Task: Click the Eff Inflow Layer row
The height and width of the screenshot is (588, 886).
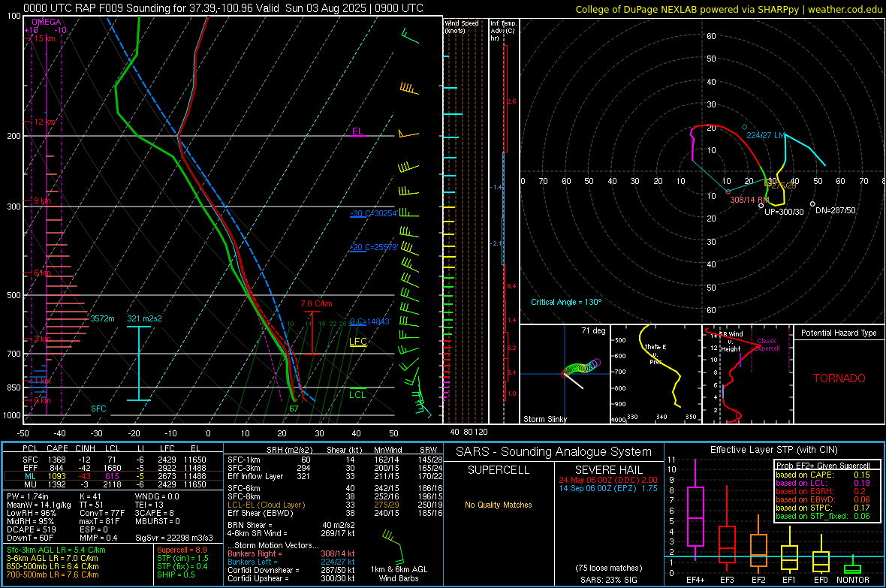Action: point(335,476)
